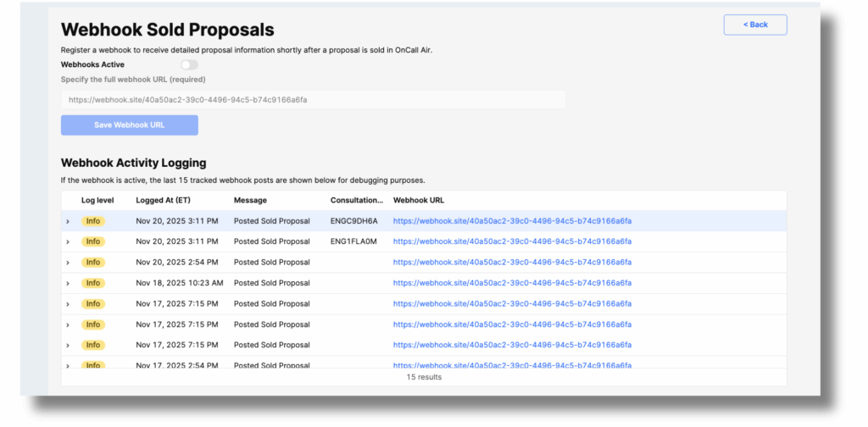Click the Info badge on the ENGC9DH6A row
This screenshot has width=868, height=427.
93,221
